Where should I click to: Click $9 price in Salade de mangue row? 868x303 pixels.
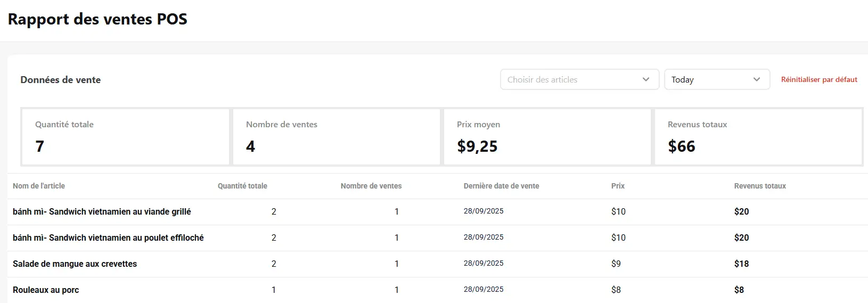(x=616, y=264)
